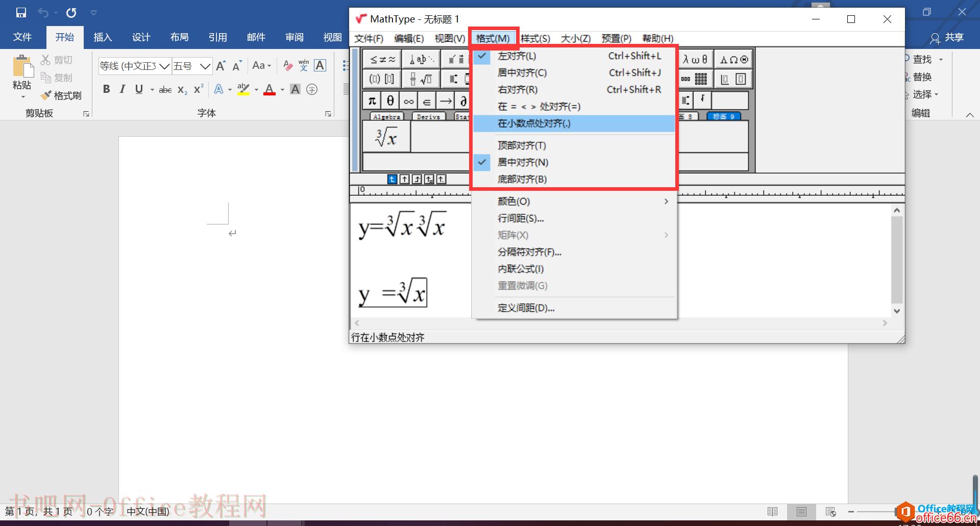
Task: Clear all formatting in Word
Action: click(x=288, y=65)
